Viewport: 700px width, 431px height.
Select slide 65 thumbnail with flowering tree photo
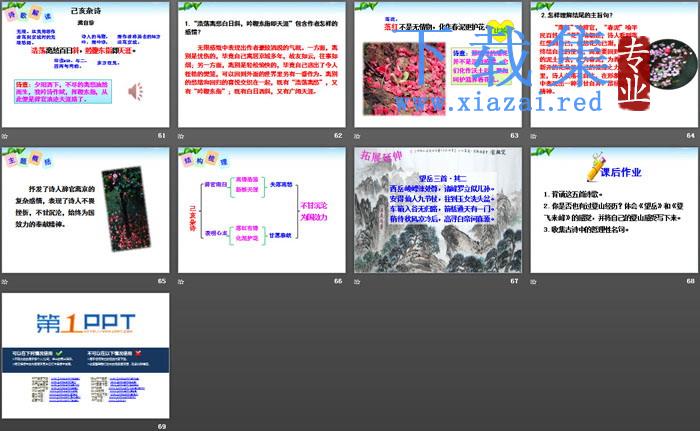click(x=85, y=210)
